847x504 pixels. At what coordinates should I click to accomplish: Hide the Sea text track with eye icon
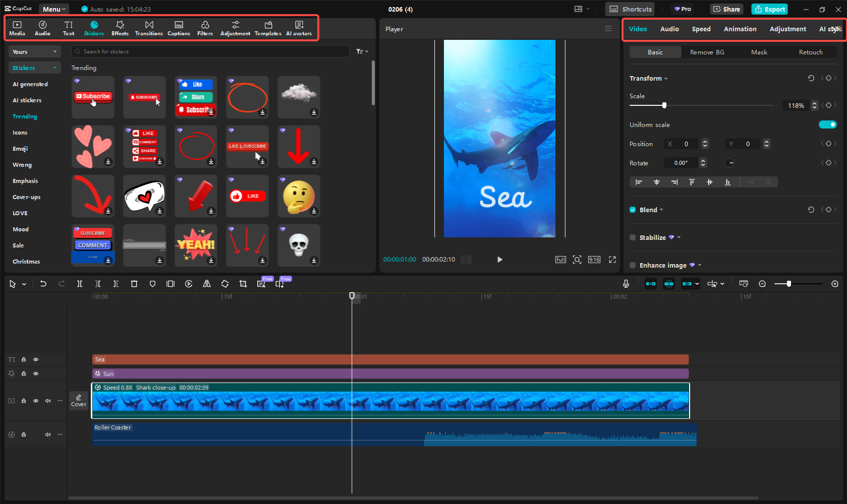pyautogui.click(x=36, y=359)
